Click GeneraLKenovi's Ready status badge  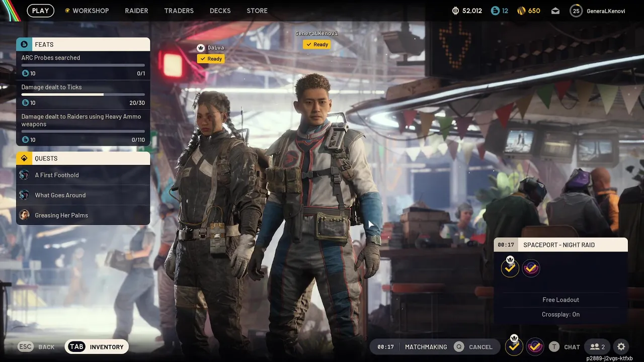pos(317,44)
